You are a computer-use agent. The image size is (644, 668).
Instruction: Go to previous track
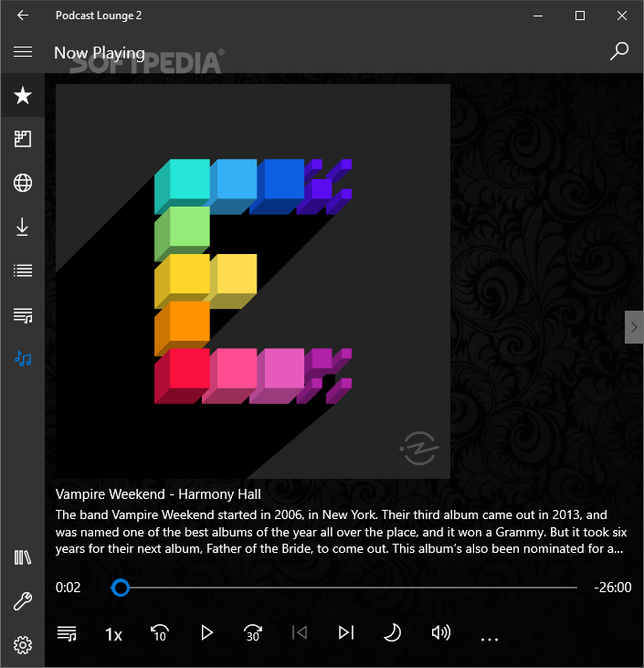(300, 632)
